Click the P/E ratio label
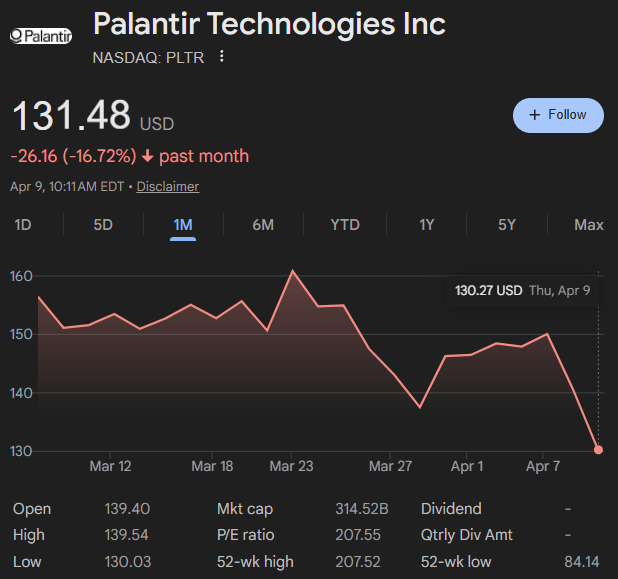Image resolution: width=618 pixels, height=579 pixels. click(246, 535)
